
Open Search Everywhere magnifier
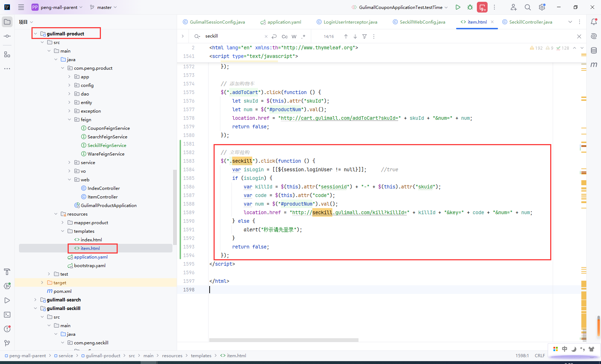pos(528,7)
